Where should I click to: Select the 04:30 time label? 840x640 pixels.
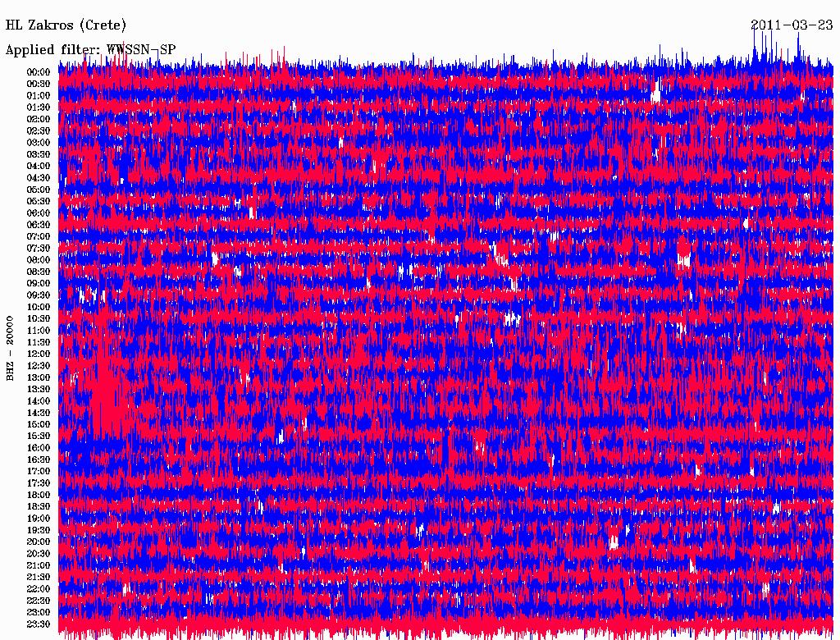click(39, 178)
